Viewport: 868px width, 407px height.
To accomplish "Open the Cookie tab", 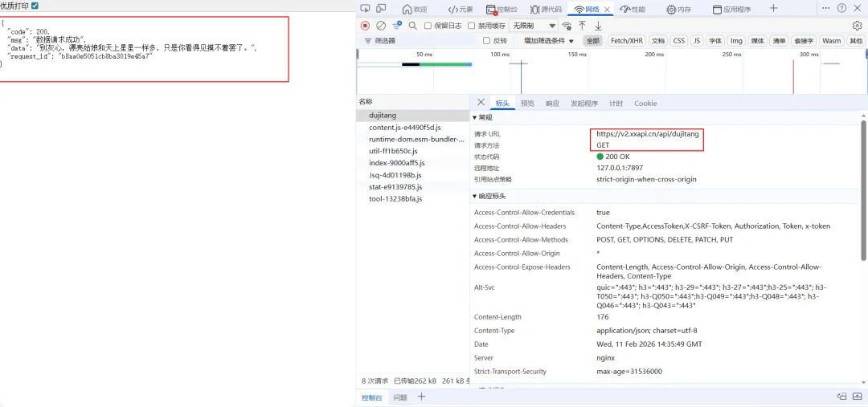I will pyautogui.click(x=645, y=104).
